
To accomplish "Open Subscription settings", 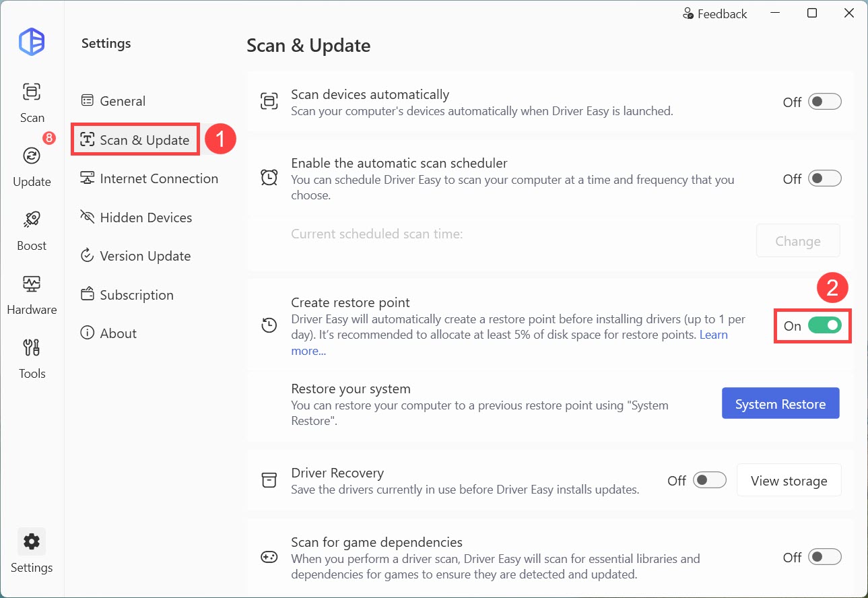I will coord(127,295).
